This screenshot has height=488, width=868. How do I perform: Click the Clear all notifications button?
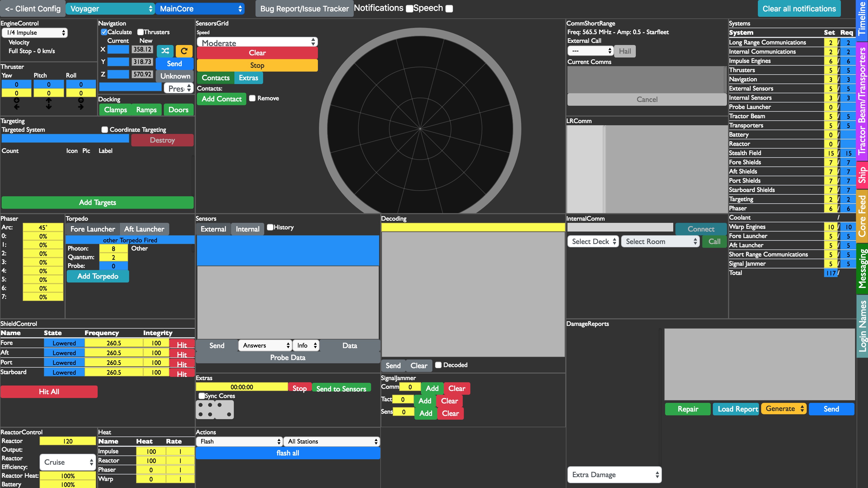[x=799, y=9]
